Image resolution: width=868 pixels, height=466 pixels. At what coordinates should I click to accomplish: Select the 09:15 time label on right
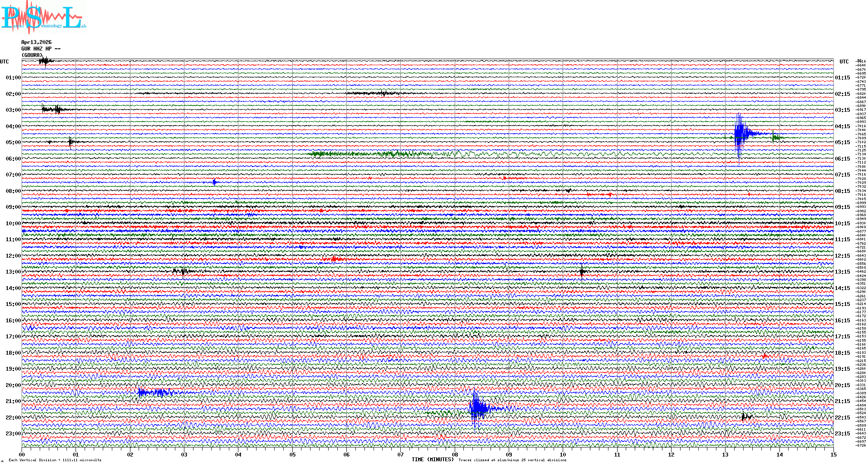(x=842, y=207)
